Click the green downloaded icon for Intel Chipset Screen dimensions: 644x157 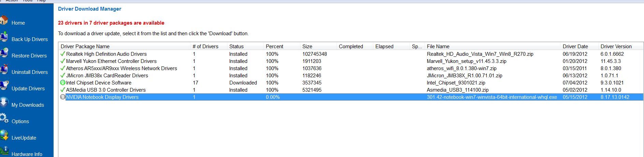pos(62,82)
